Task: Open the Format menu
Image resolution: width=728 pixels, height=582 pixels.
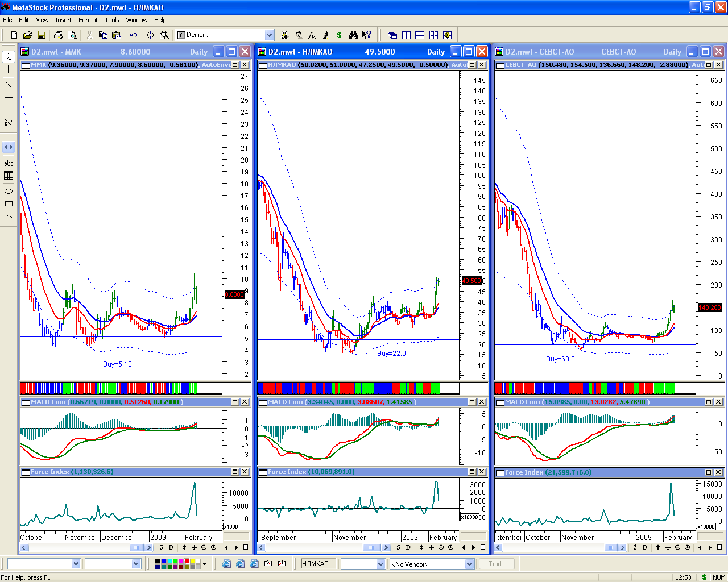Action: tap(88, 20)
